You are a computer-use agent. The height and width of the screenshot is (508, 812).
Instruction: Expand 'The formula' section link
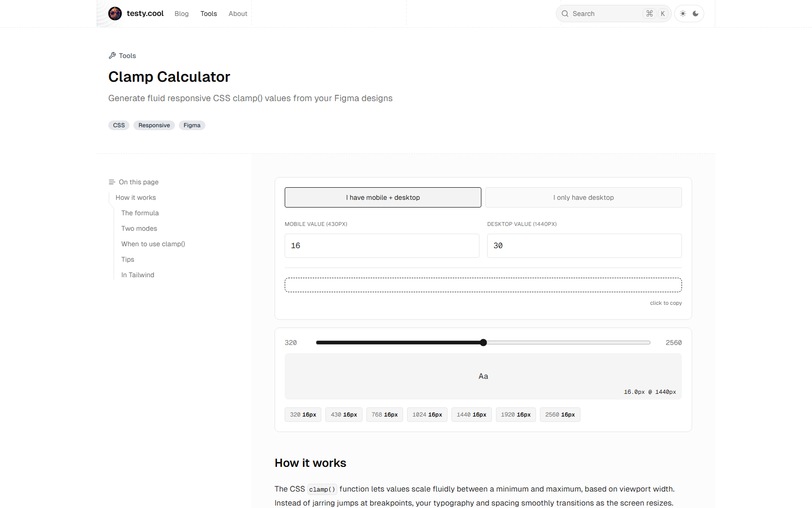coord(140,213)
